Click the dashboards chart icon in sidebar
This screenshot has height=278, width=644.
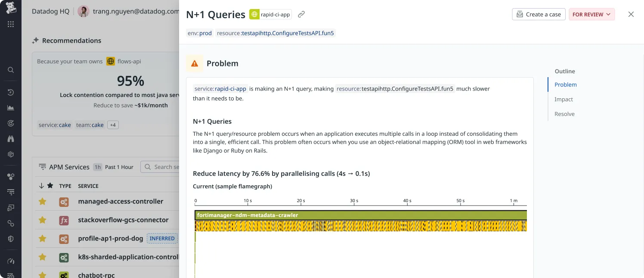(x=11, y=108)
